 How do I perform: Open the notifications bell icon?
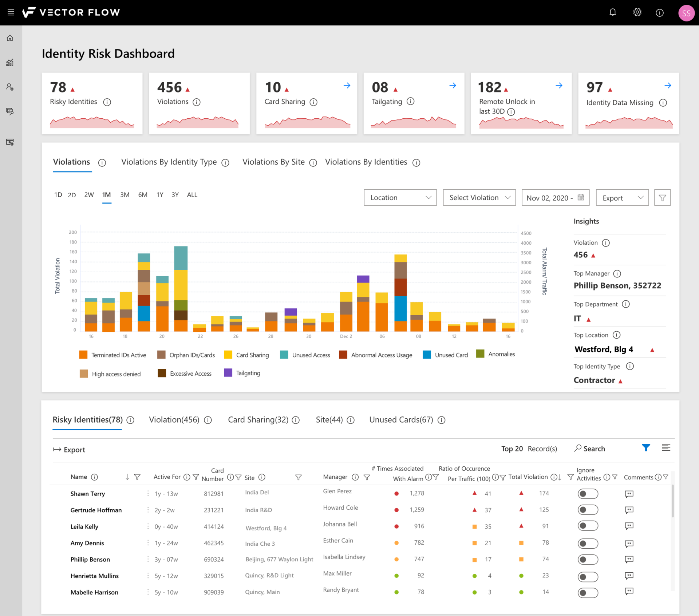pyautogui.click(x=613, y=12)
